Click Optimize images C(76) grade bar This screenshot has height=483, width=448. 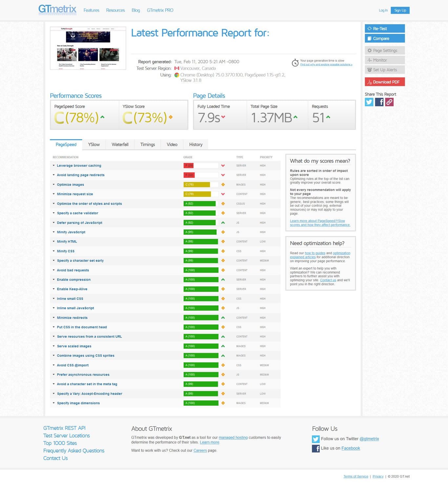[x=201, y=184]
